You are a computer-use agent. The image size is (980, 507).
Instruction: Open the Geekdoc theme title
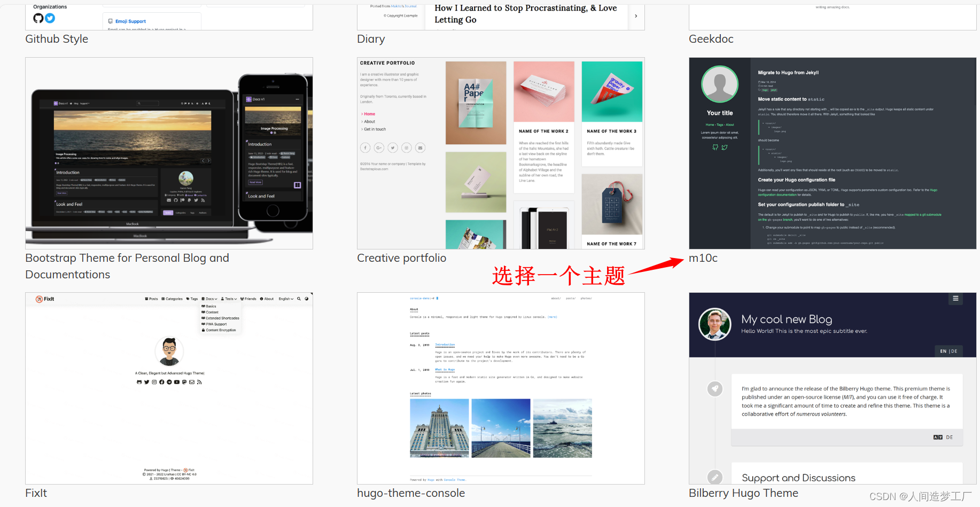(x=711, y=39)
